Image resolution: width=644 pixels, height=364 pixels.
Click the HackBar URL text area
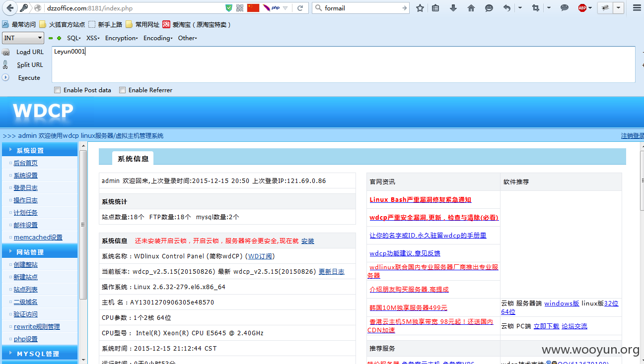pos(344,64)
